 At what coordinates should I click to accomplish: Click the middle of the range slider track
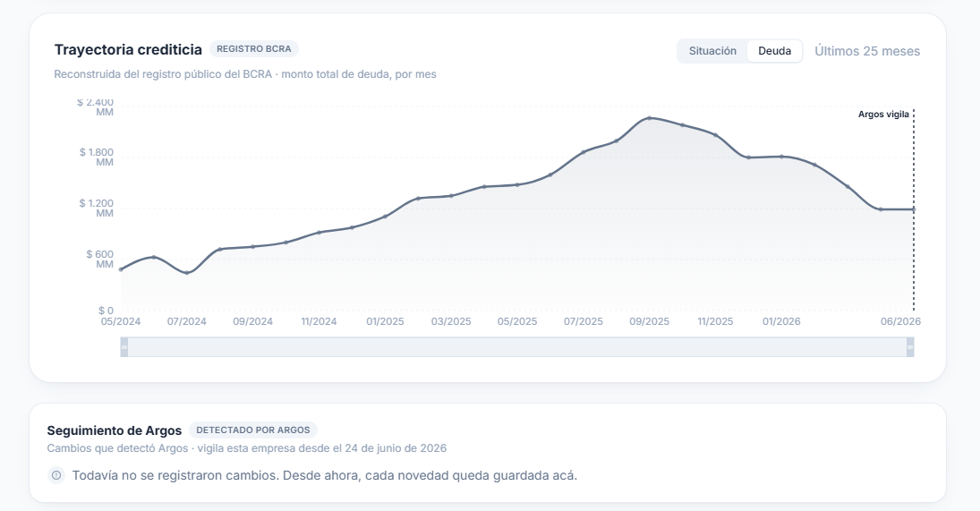coord(517,347)
